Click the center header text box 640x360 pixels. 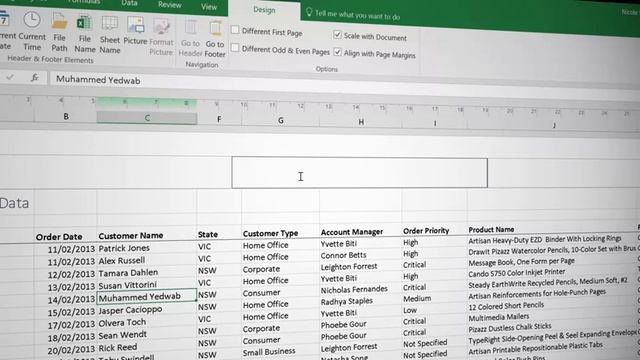[x=360, y=173]
